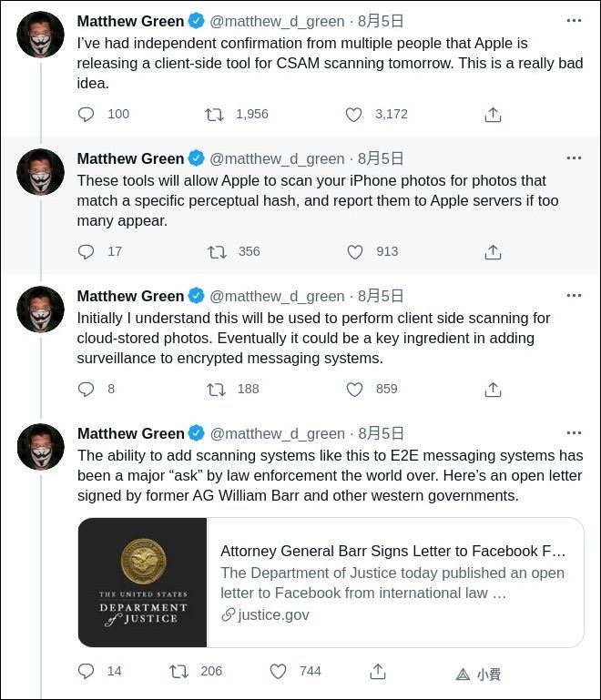Open more options on the E2E messaging tweet
601x700 pixels.
pyautogui.click(x=574, y=433)
